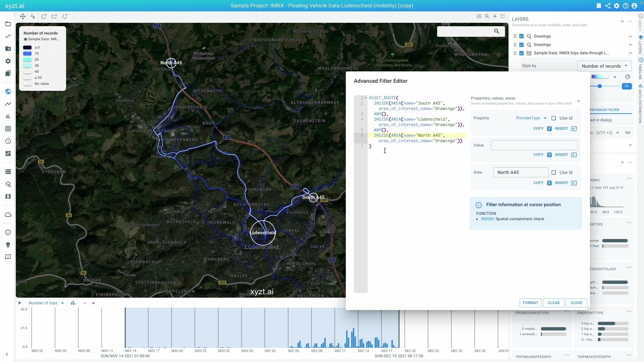
Task: Click the map fullscreen icon
Action: 502,16
